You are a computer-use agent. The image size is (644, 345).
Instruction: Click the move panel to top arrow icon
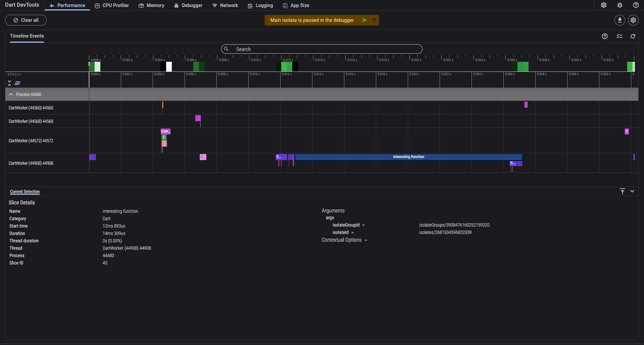click(x=623, y=191)
